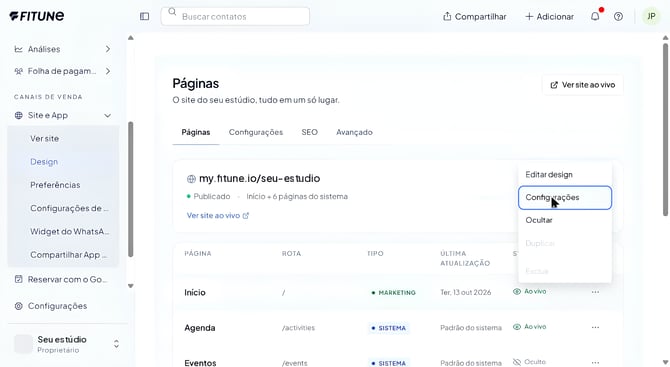Switch to the Configurações tab
The height and width of the screenshot is (367, 670).
[x=256, y=132]
